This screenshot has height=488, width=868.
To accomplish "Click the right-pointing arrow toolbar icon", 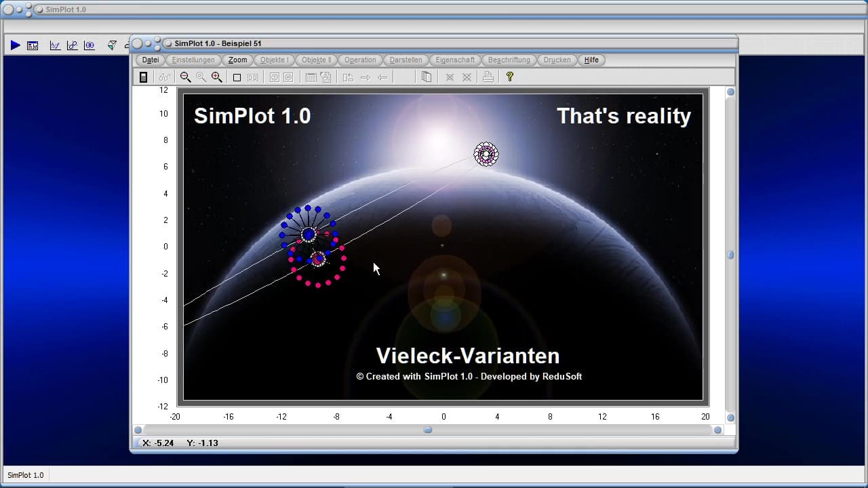I will (x=365, y=77).
